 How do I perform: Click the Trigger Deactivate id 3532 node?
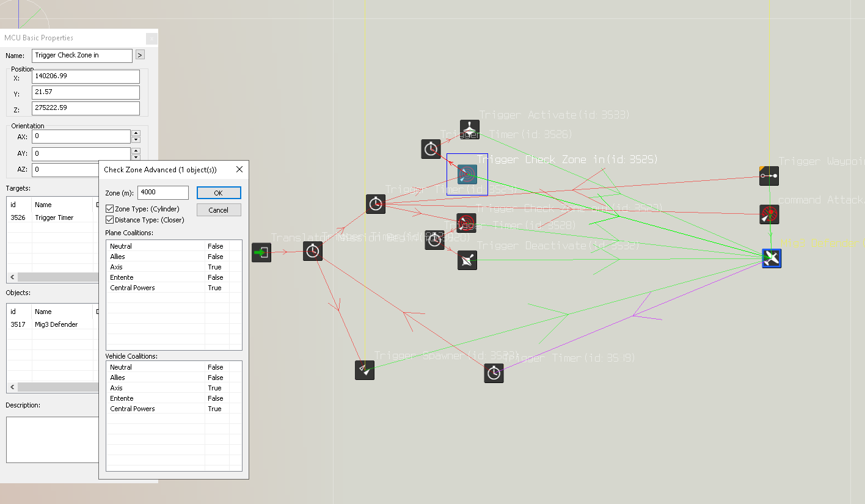(x=467, y=260)
